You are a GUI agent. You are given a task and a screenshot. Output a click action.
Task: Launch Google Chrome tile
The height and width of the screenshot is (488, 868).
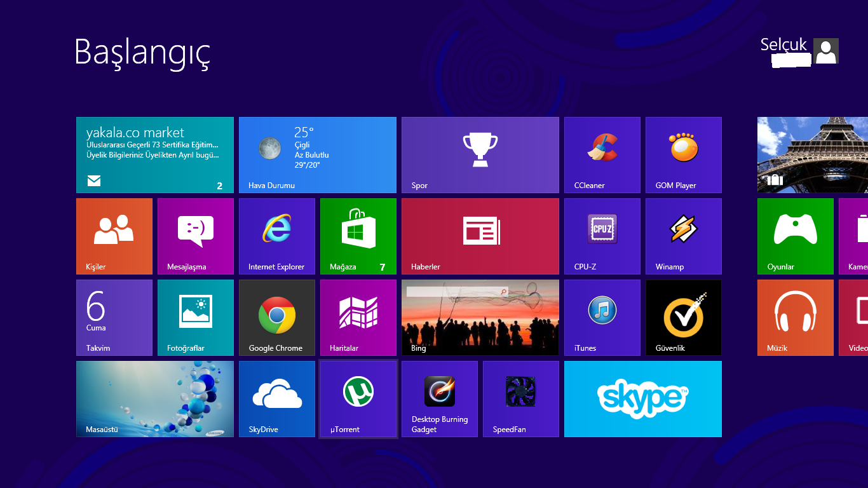point(277,318)
